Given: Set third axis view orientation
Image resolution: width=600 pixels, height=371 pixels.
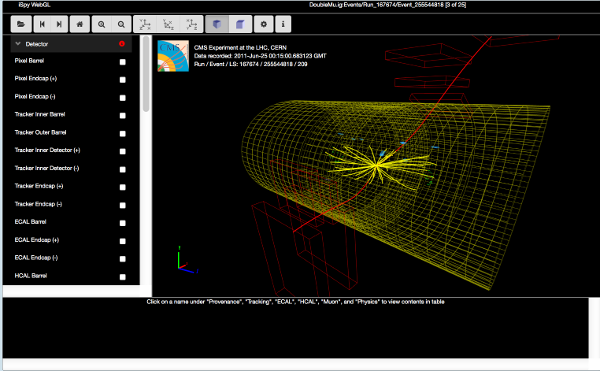Looking at the screenshot, I should pyautogui.click(x=191, y=24).
